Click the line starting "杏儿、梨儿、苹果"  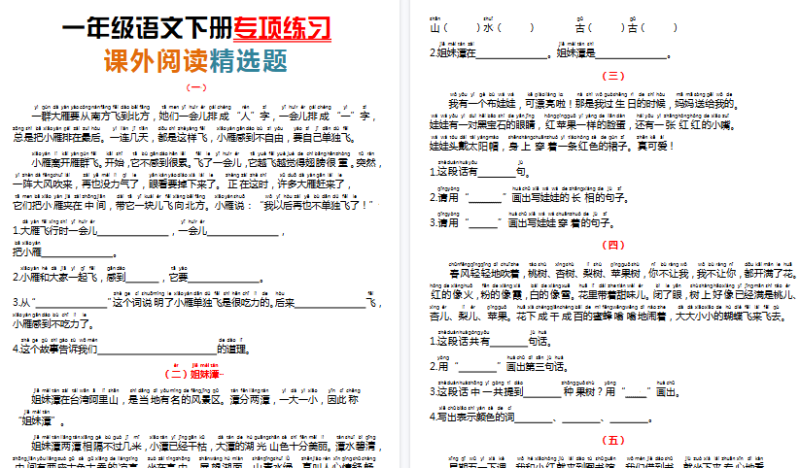click(x=608, y=316)
